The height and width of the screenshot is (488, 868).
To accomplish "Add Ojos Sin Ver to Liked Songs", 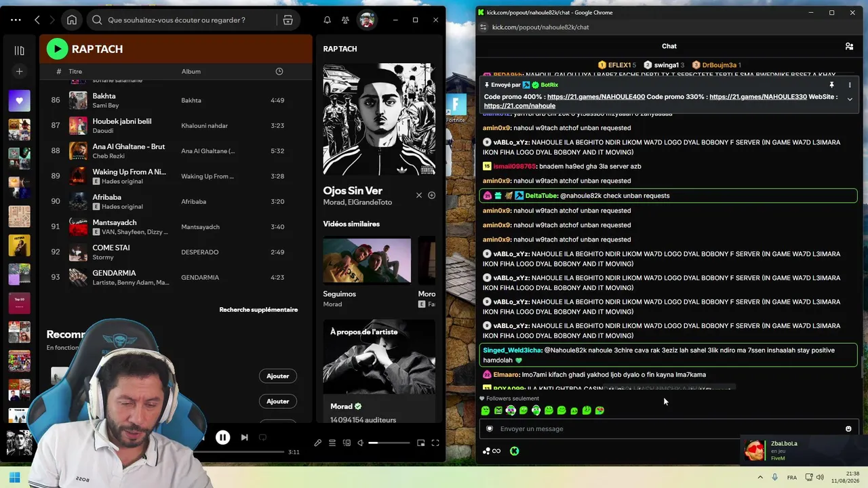I will tap(431, 195).
